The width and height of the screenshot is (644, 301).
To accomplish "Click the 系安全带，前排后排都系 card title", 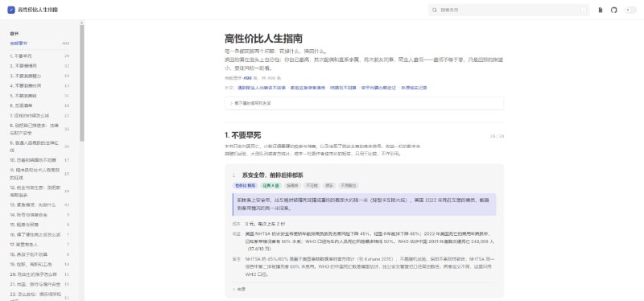I will (x=273, y=175).
